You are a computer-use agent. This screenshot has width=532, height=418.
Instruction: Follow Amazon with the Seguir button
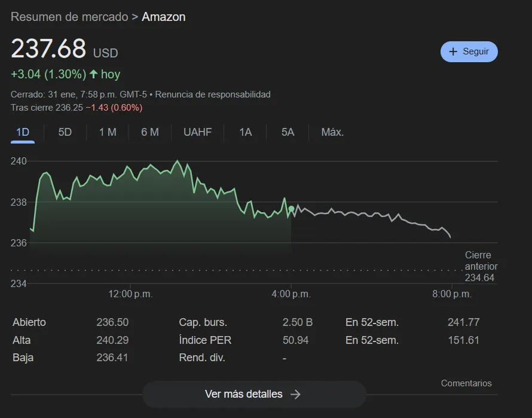click(x=469, y=51)
